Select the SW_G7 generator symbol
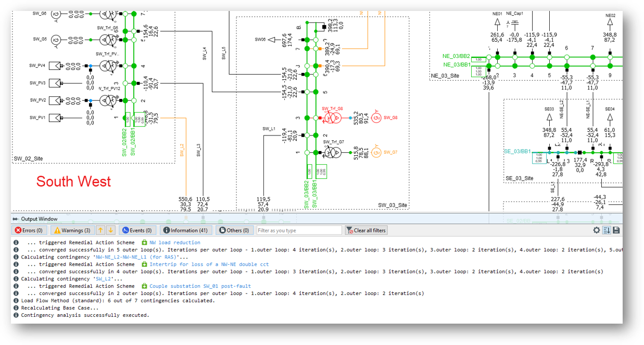This screenshot has width=644, height=345. pos(375,153)
